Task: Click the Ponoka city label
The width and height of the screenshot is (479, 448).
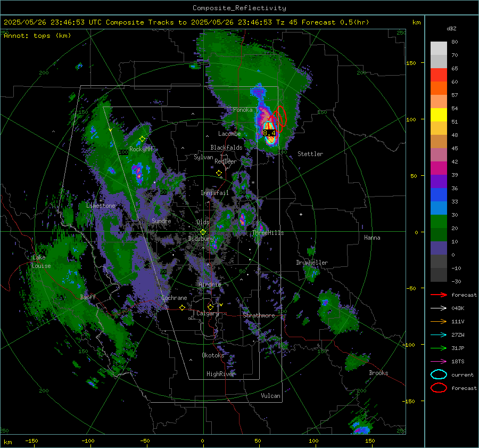Action: pyautogui.click(x=243, y=110)
